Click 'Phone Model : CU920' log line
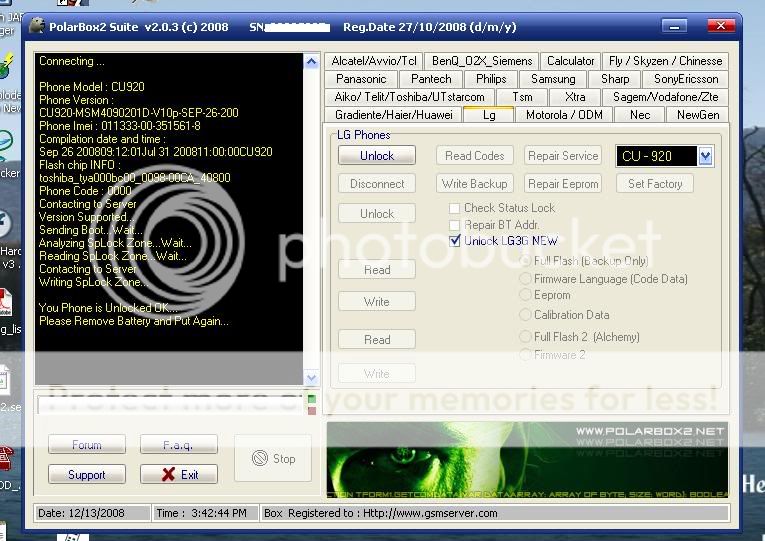 92,87
